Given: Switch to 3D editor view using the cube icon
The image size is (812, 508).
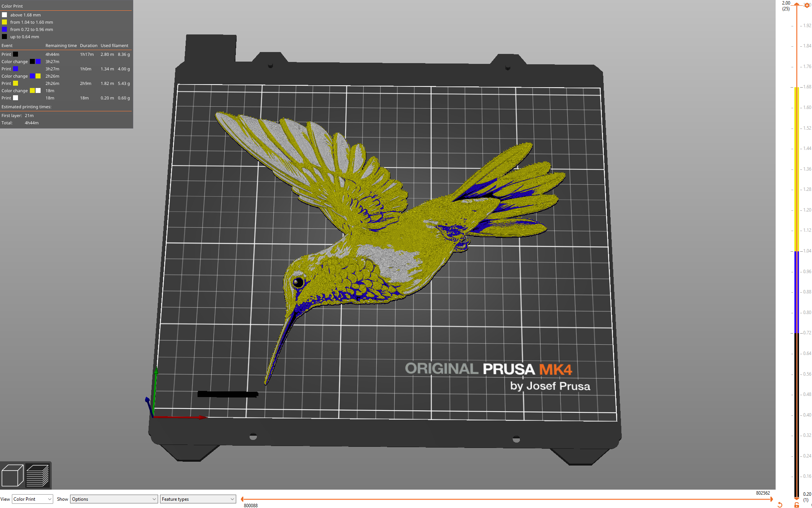Looking at the screenshot, I should [x=12, y=475].
